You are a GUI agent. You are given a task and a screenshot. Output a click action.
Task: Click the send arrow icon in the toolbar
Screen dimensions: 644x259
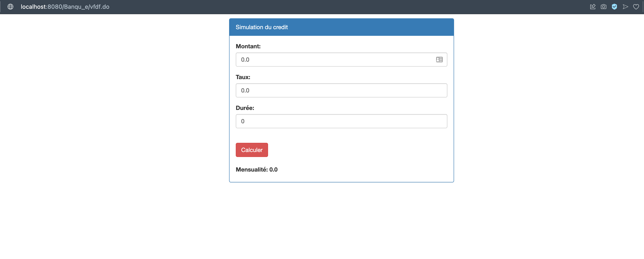click(625, 7)
